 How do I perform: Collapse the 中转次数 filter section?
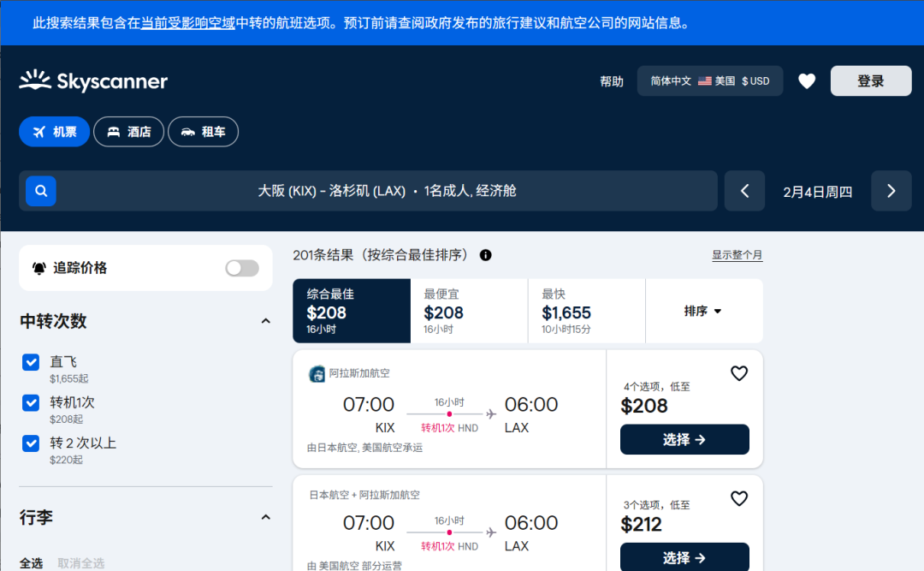click(265, 321)
